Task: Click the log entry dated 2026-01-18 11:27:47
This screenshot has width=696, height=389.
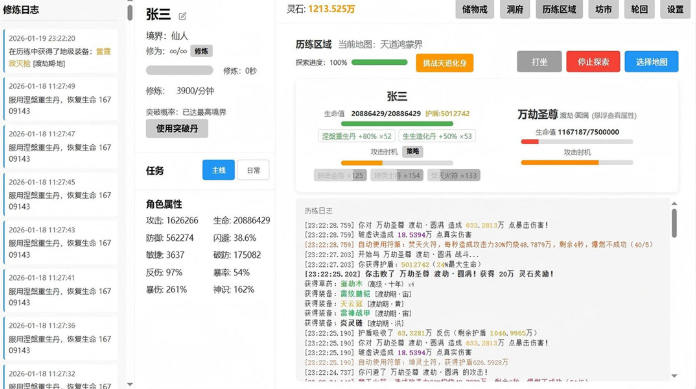Action: (60, 147)
